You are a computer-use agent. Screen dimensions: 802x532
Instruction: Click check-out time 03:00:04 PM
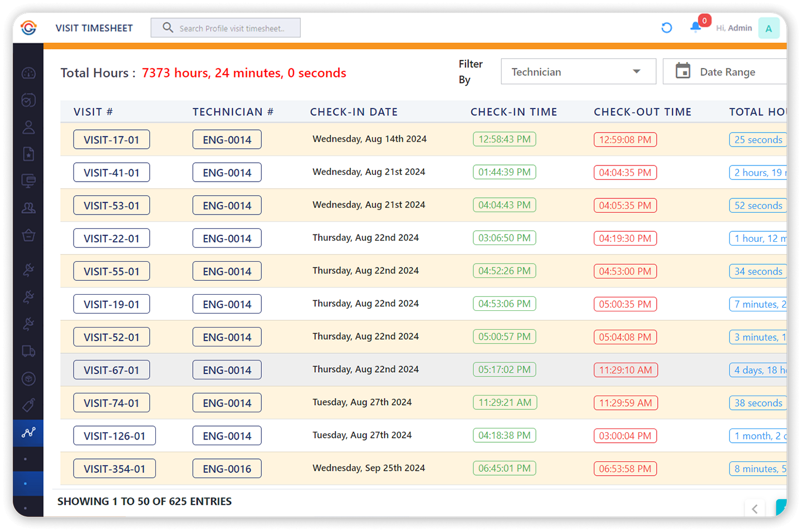pos(625,435)
